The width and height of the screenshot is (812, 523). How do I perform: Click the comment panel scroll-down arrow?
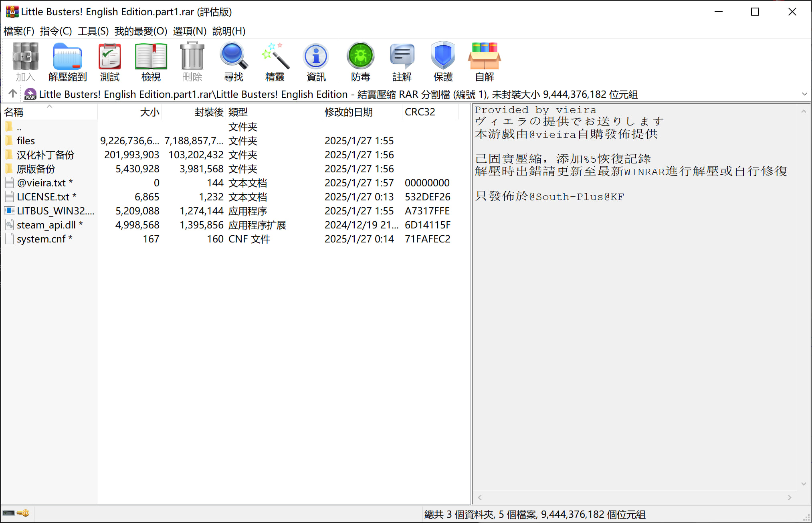[x=803, y=484]
